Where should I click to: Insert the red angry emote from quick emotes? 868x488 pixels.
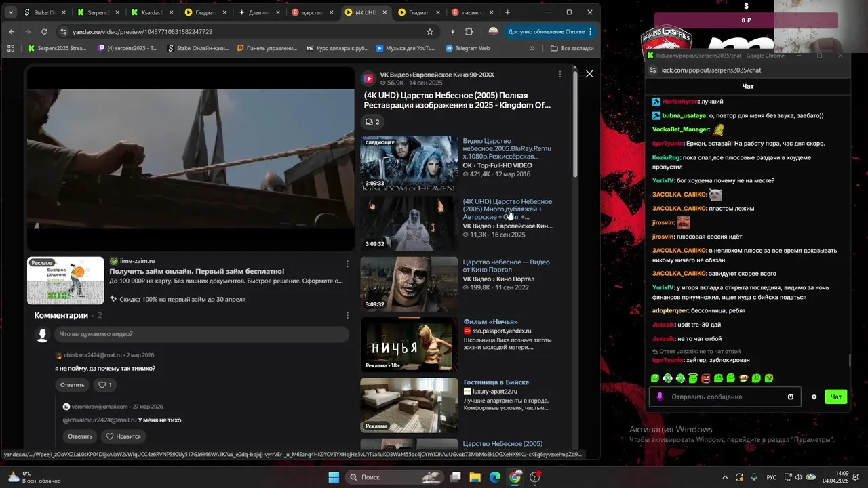pos(705,378)
